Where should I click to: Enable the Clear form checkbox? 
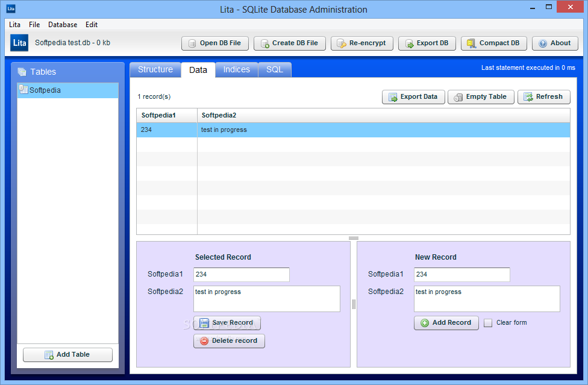(x=488, y=323)
